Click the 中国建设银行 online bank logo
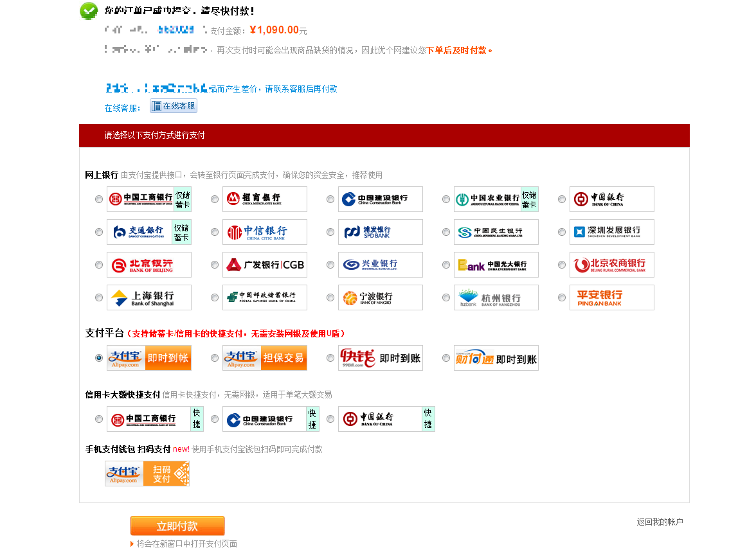Screen dimensions: 756x550 (x=381, y=199)
